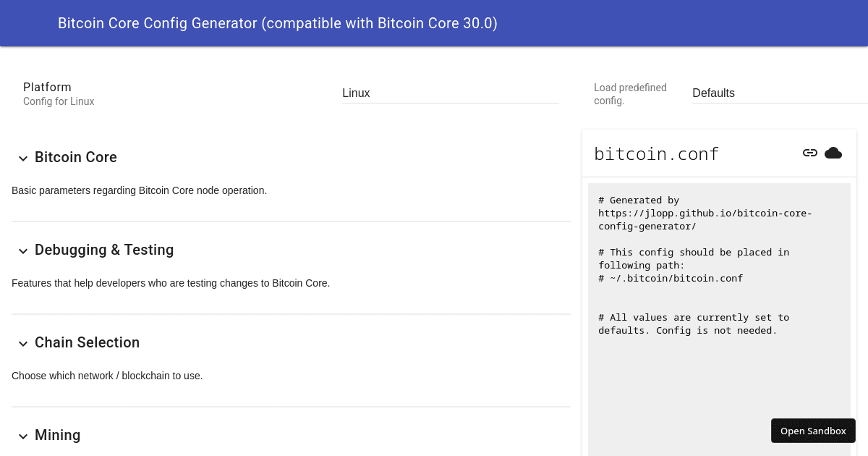The image size is (868, 456).
Task: Expand the Mining section
Action: 58,435
